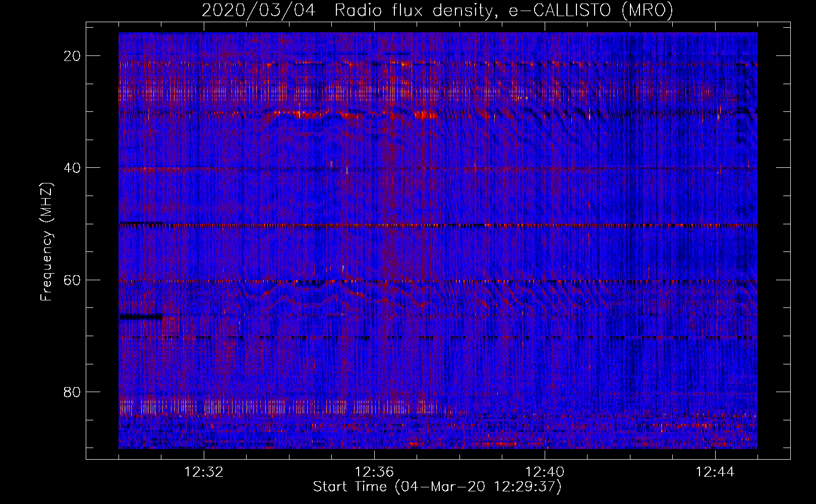Click the 40 frequency tick label
This screenshot has height=504, width=816.
72,168
